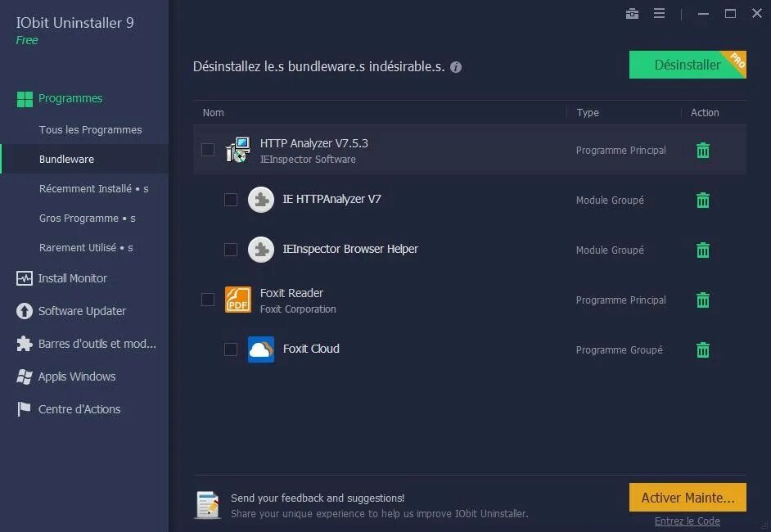Click the HTTP Analyzer program icon
This screenshot has width=771, height=532.
(x=238, y=150)
